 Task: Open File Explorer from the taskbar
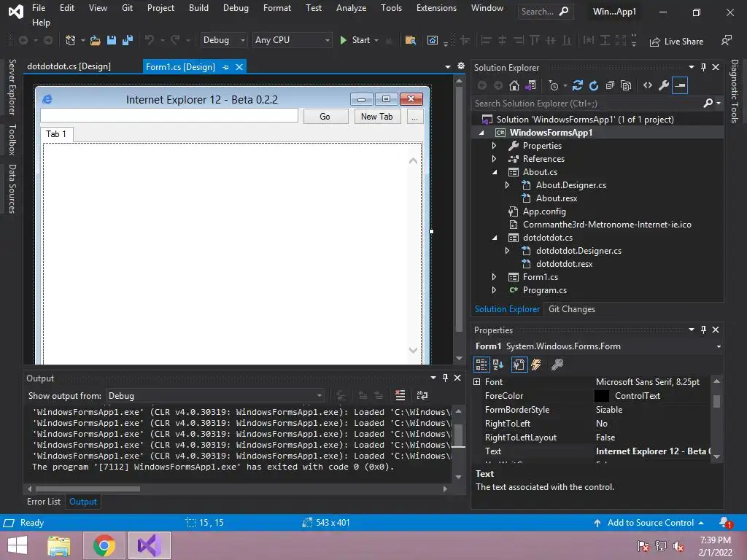coord(59,545)
